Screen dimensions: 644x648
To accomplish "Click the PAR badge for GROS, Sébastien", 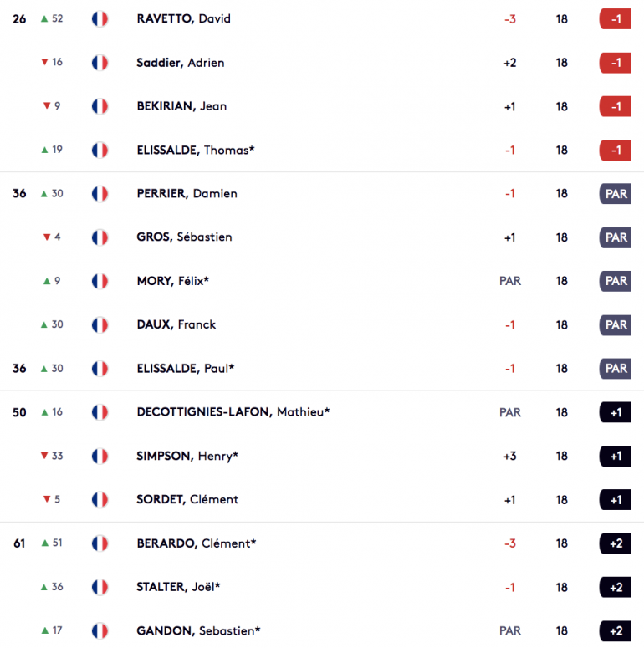I will pyautogui.click(x=615, y=237).
